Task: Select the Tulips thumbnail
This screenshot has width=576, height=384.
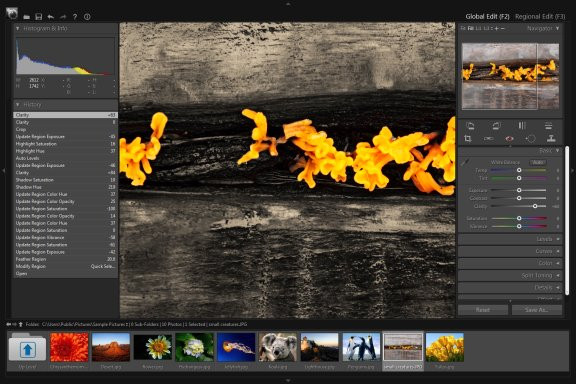Action: pyautogui.click(x=445, y=347)
